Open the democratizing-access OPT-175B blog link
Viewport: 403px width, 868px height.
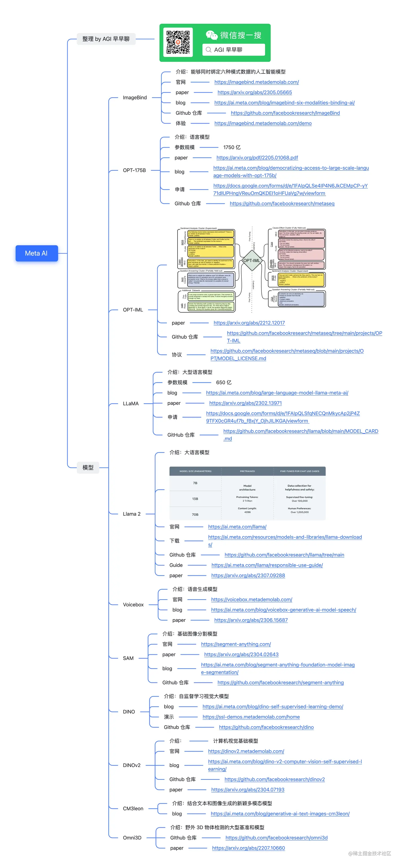pyautogui.click(x=291, y=172)
